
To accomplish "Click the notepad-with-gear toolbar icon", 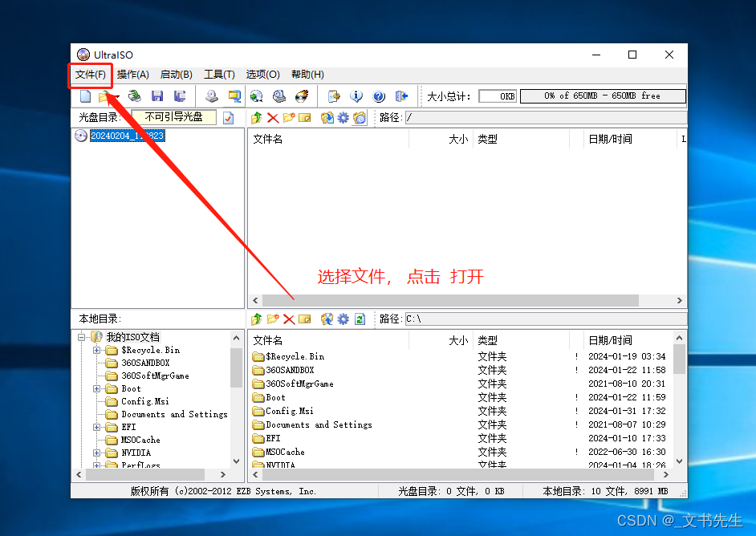I will pos(334,96).
